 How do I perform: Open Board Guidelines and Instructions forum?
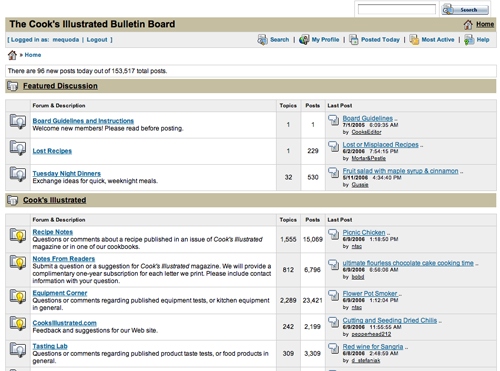[83, 121]
